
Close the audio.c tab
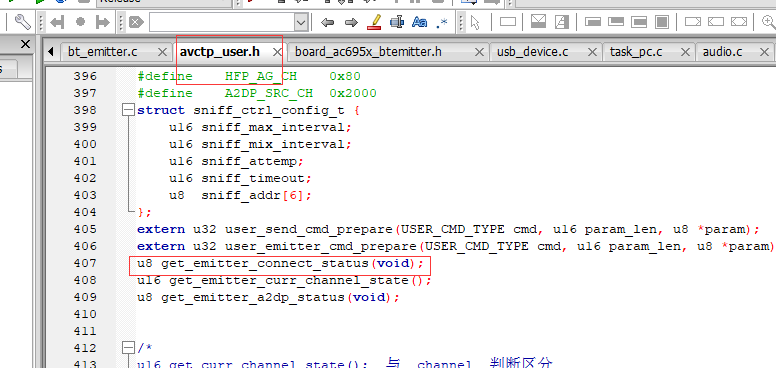[764, 52]
